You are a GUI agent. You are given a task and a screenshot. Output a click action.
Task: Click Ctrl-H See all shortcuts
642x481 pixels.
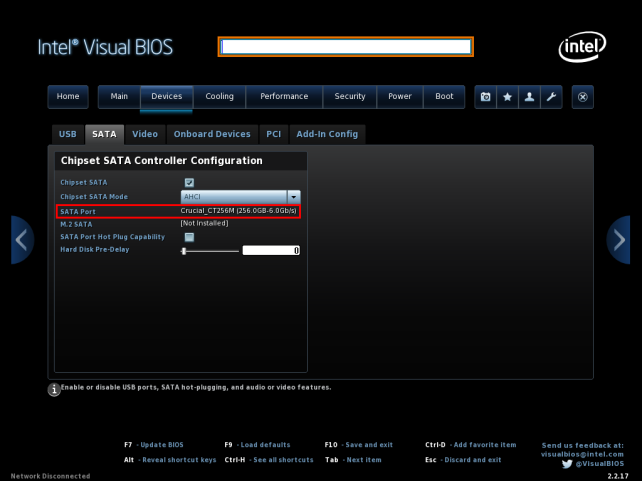tap(269, 460)
